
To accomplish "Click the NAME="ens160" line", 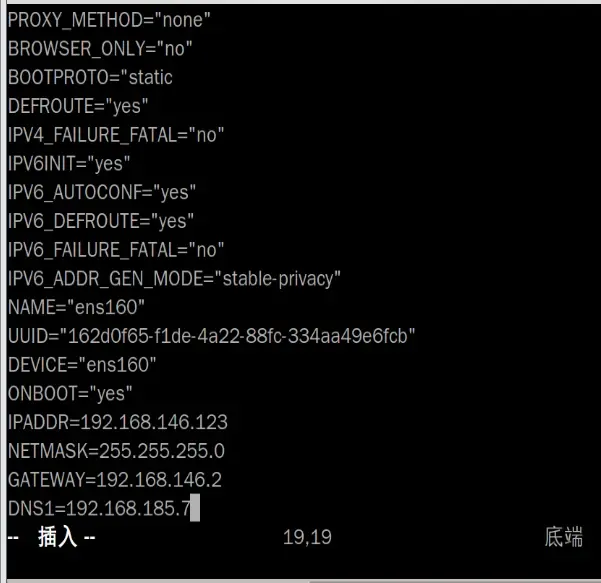I will tap(77, 306).
